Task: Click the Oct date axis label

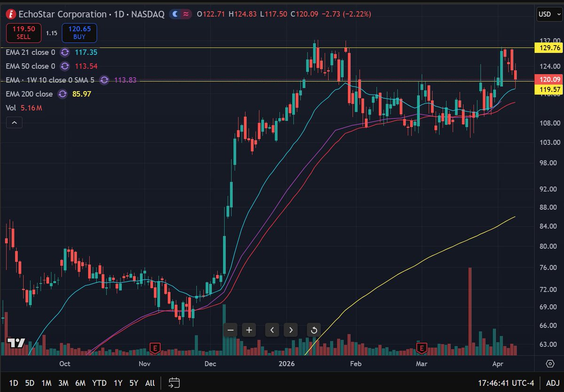Action: (x=65, y=364)
